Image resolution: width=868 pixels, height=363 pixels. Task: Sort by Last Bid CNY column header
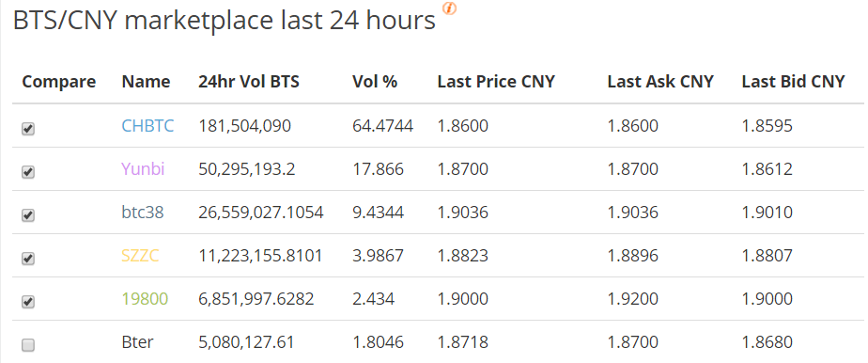793,82
